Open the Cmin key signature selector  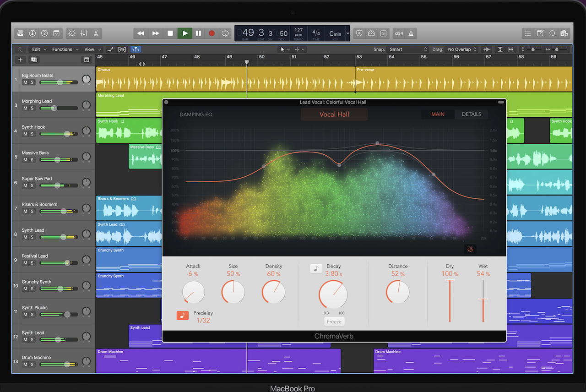click(336, 33)
